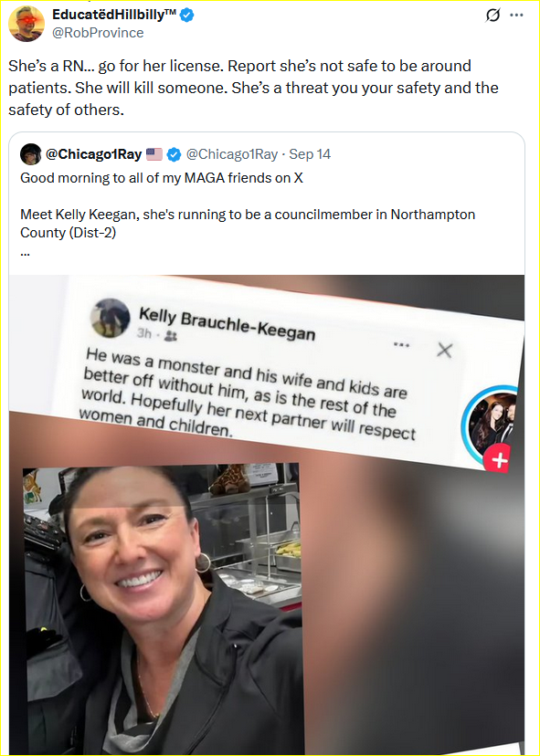
Task: Click the circular couple profile picture
Action: tap(490, 419)
